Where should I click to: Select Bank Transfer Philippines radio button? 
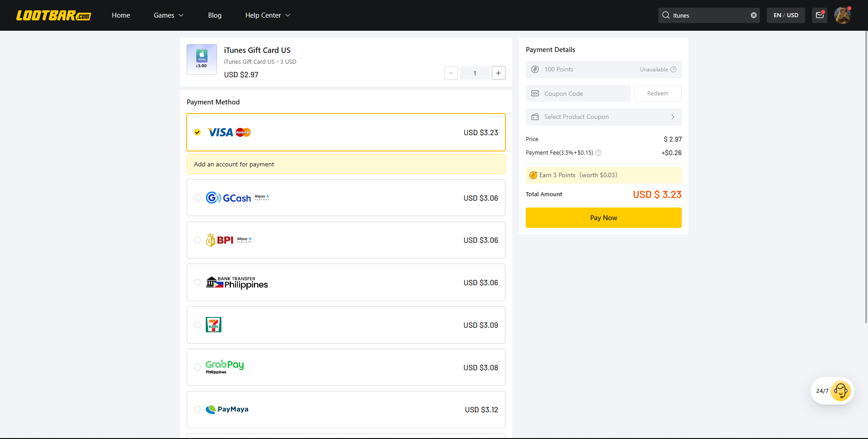pos(197,282)
